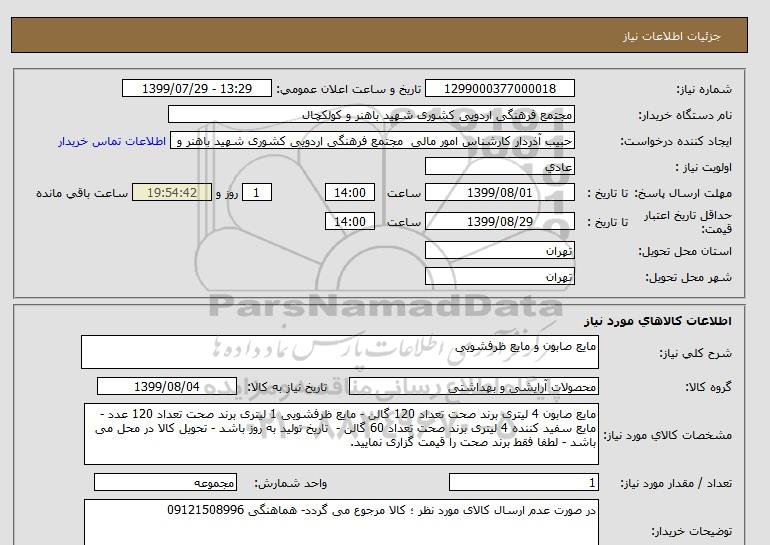Click the need date field 1399/08/04

pyautogui.click(x=167, y=386)
